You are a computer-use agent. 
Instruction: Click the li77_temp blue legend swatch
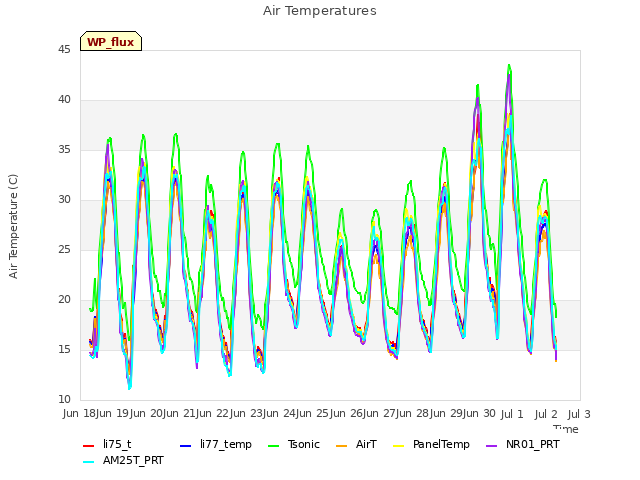[x=185, y=446]
